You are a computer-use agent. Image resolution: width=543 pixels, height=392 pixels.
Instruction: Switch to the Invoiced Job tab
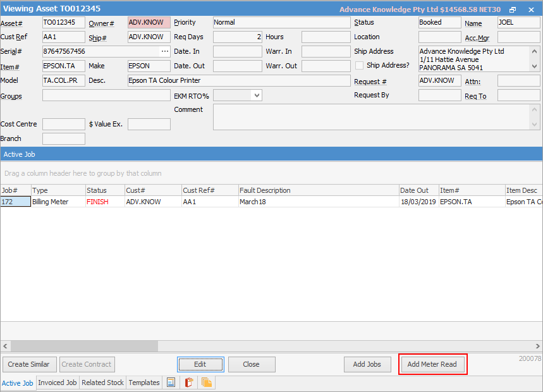pyautogui.click(x=58, y=383)
